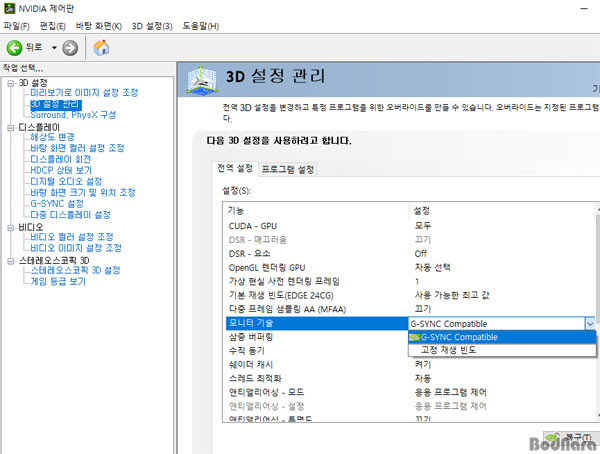This screenshot has width=600, height=454.
Task: Select 기본 재생 빈도(EDGE 24CG) row
Action: coord(409,295)
